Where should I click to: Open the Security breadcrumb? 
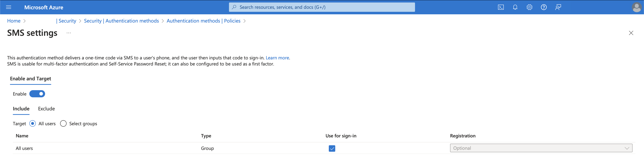point(66,21)
